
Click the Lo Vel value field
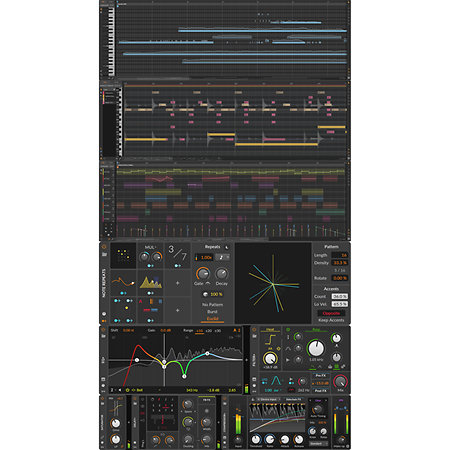[x=340, y=304]
